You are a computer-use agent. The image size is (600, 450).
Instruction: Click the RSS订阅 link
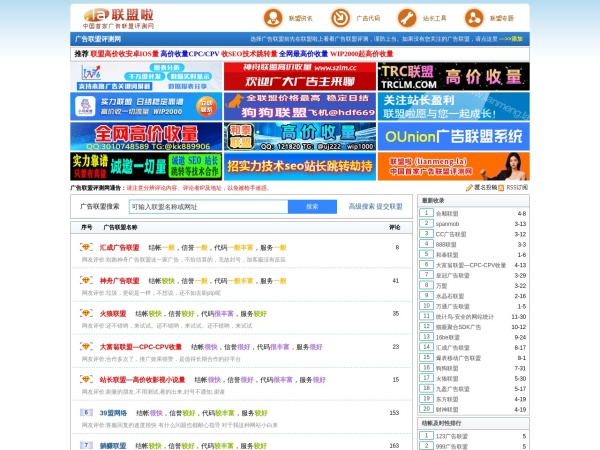point(517,188)
